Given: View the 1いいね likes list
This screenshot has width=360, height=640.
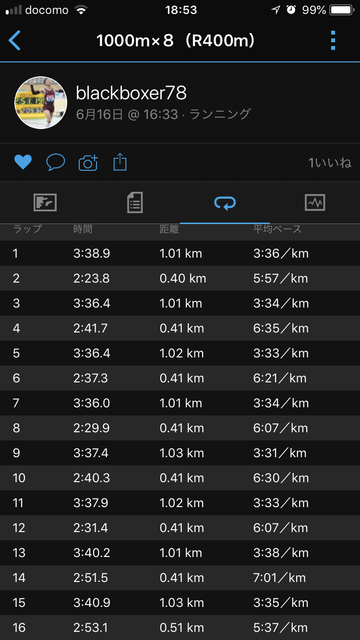Looking at the screenshot, I should (329, 163).
